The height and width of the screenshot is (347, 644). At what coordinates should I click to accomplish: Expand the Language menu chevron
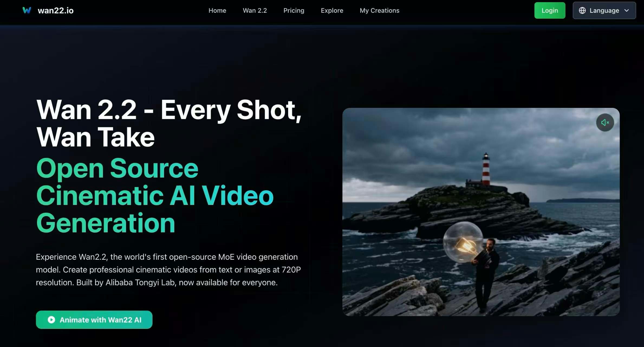[x=626, y=10]
